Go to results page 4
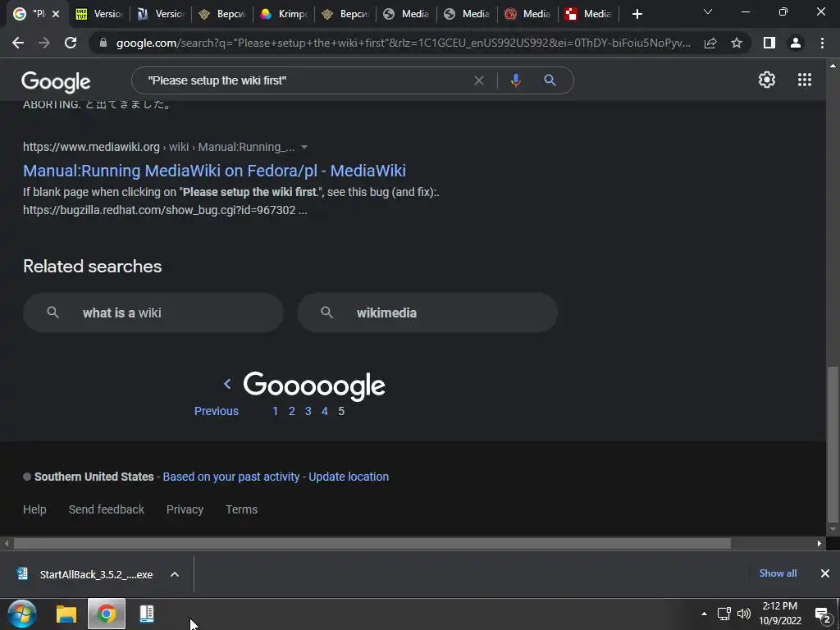The image size is (840, 630). (325, 412)
